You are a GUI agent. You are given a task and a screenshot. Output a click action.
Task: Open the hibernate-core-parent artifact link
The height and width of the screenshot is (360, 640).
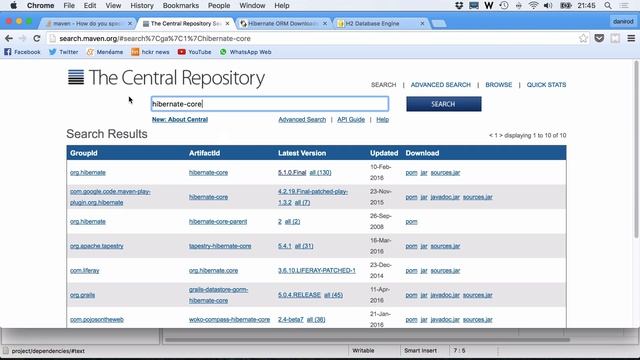pos(218,222)
